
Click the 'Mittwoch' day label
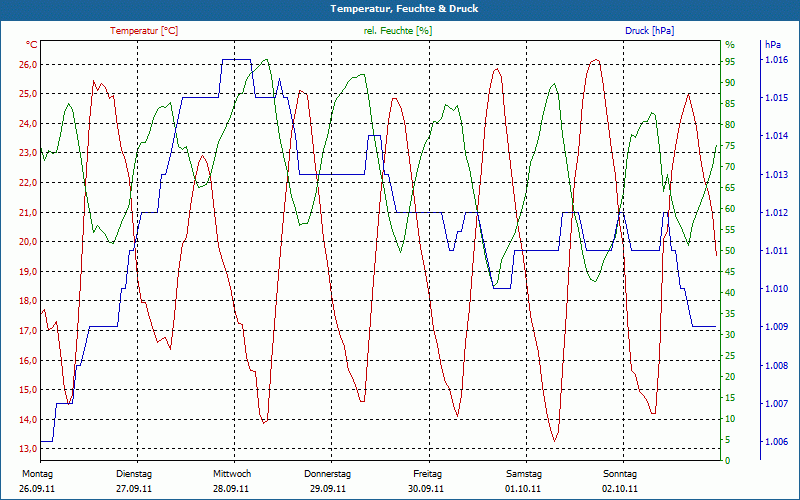click(x=232, y=474)
